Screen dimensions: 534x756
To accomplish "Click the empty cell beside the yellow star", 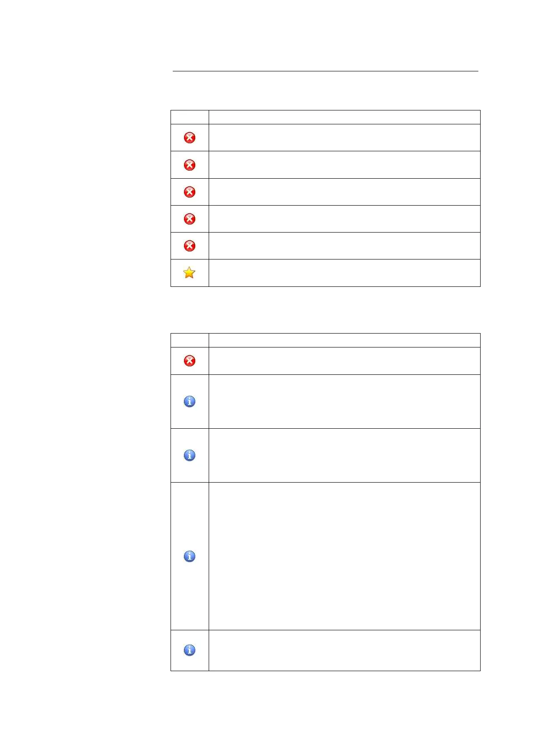I will coord(344,273).
